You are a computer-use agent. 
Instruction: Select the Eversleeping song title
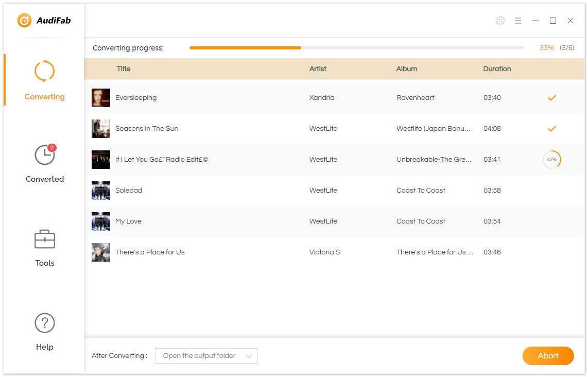[x=136, y=97]
